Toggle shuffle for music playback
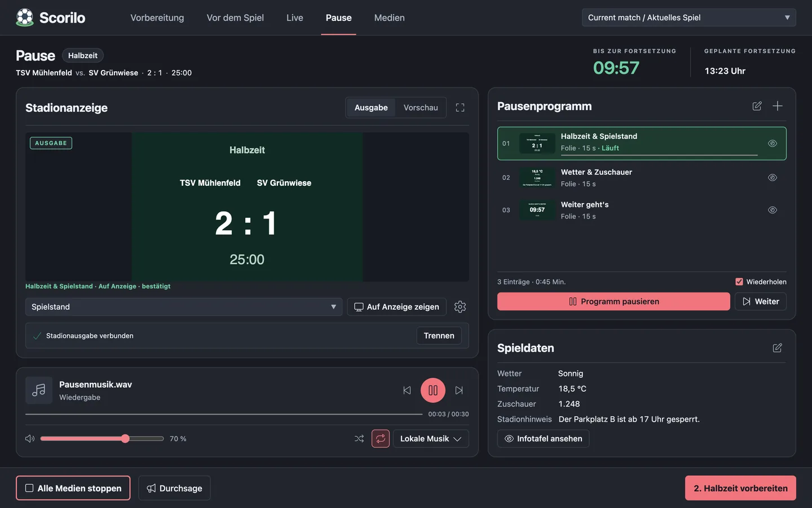Viewport: 812px width, 508px height. click(359, 439)
